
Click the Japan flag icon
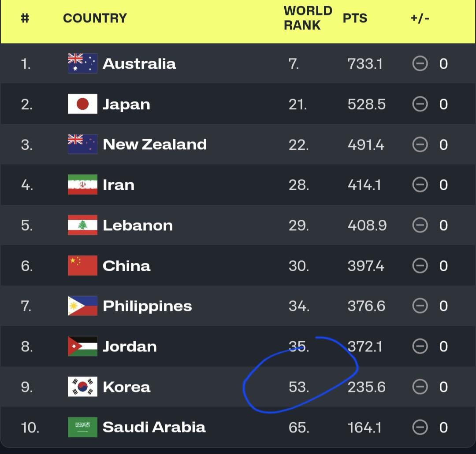[x=82, y=104]
